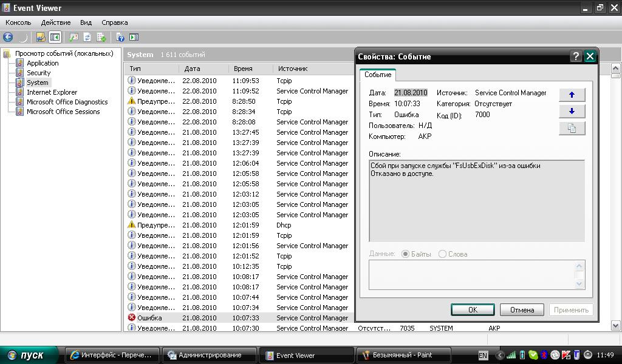Image resolution: width=622 pixels, height=364 pixels.
Task: Click the taskbar clock showing 11:49
Action: (x=605, y=356)
